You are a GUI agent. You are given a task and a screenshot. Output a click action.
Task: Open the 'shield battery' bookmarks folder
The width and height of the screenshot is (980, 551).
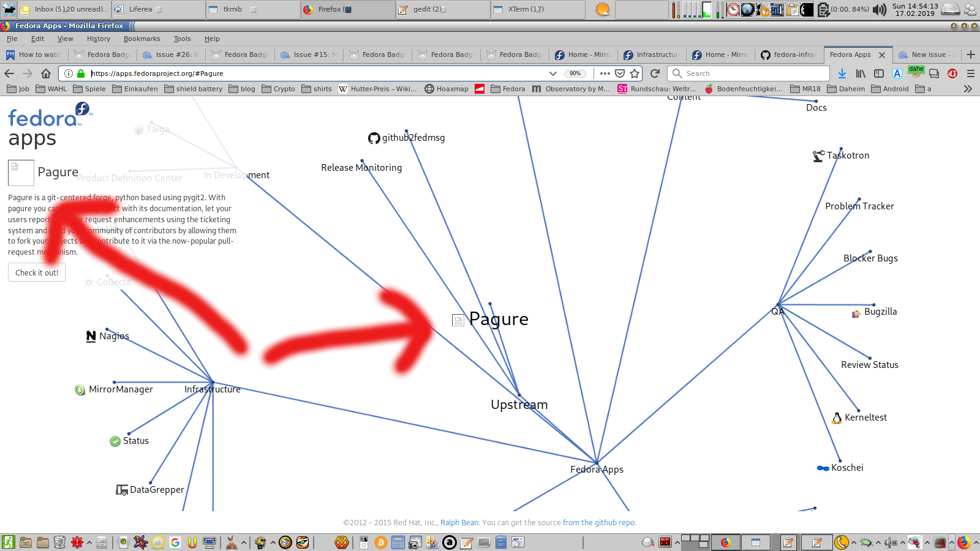click(194, 89)
